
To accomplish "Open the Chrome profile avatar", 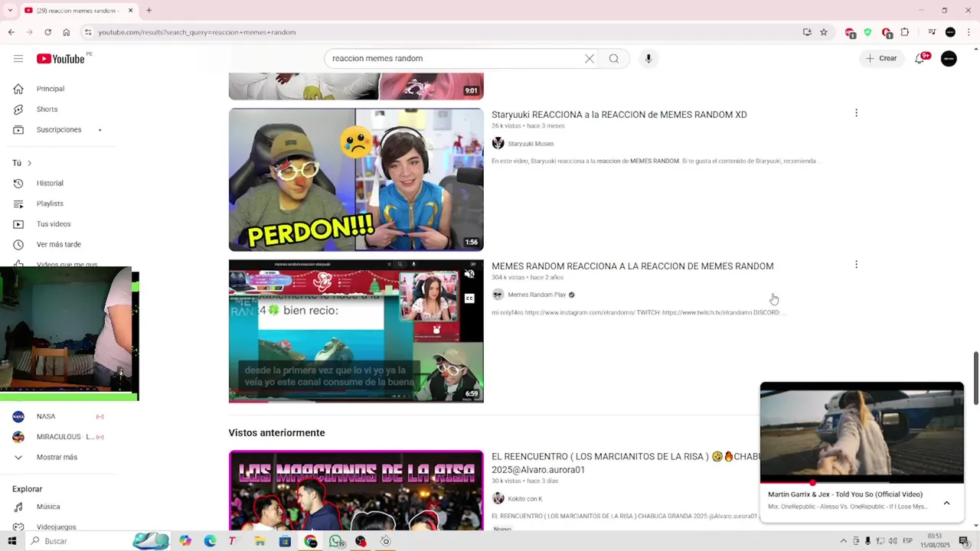I will 950,32.
